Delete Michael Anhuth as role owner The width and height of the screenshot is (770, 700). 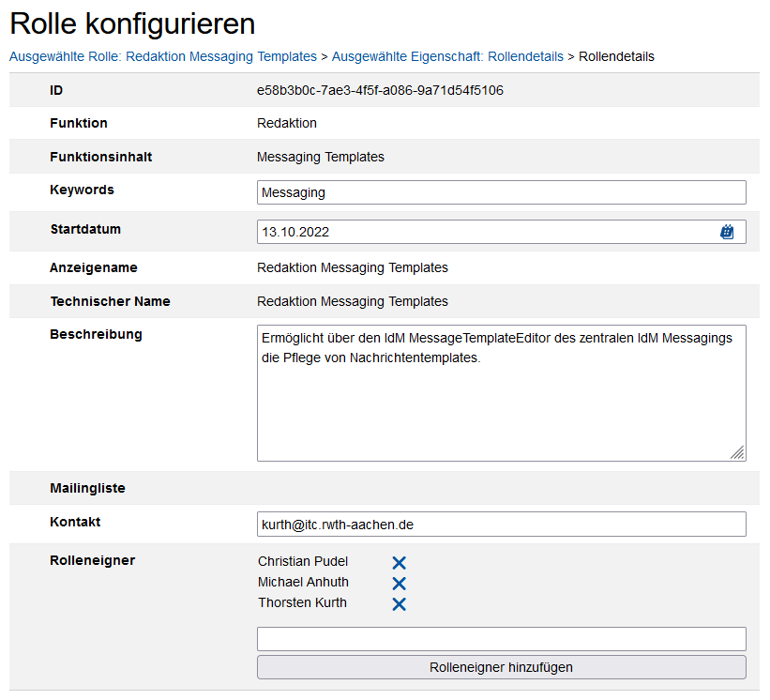(x=399, y=584)
